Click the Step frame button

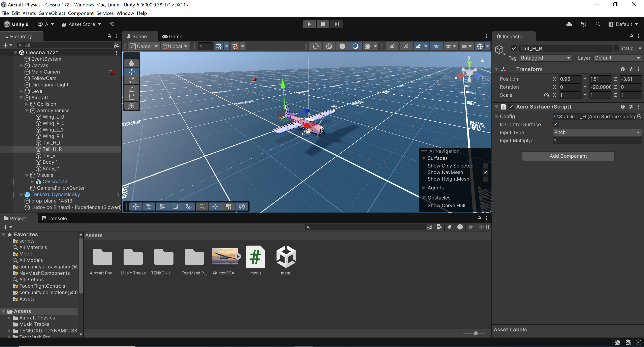336,24
